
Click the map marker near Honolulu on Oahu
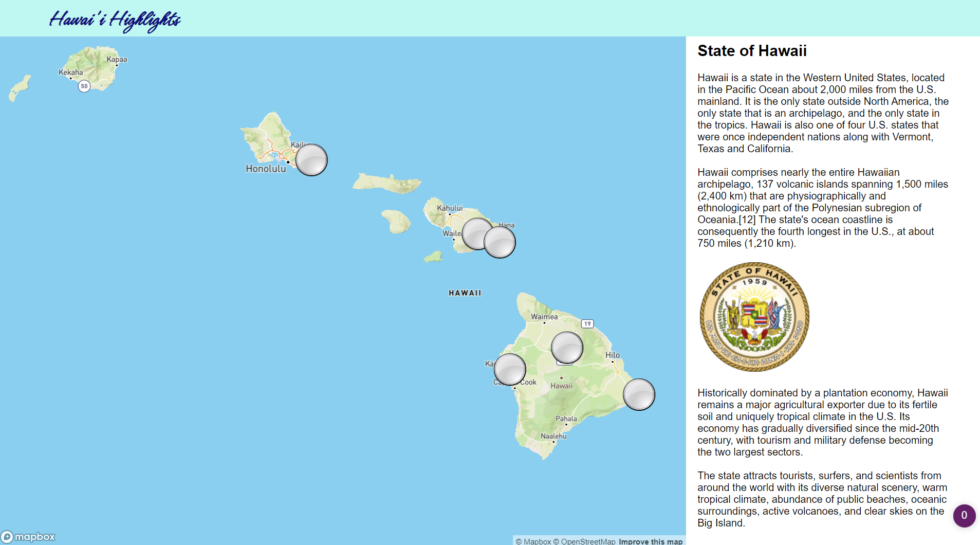pyautogui.click(x=311, y=159)
